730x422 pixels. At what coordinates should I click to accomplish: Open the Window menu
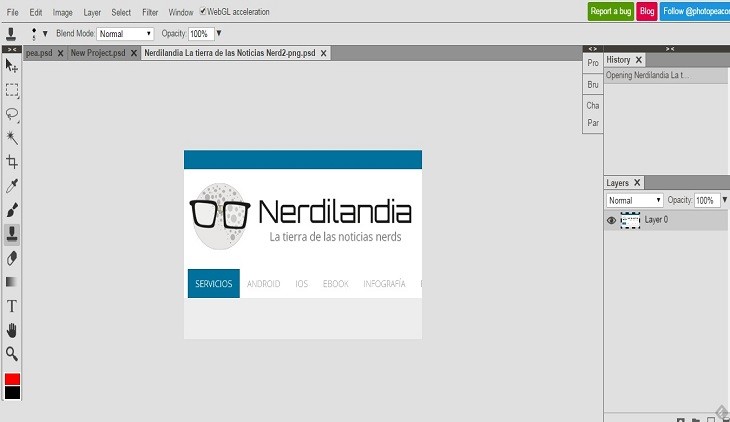(x=181, y=12)
